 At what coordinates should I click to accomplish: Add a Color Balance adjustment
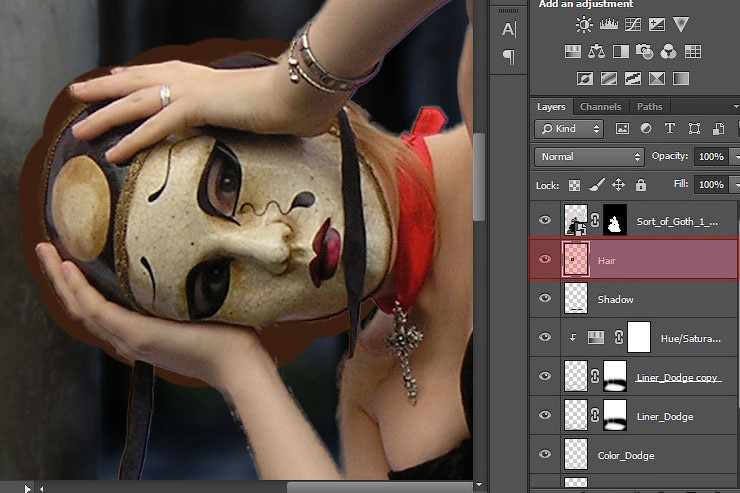click(597, 51)
